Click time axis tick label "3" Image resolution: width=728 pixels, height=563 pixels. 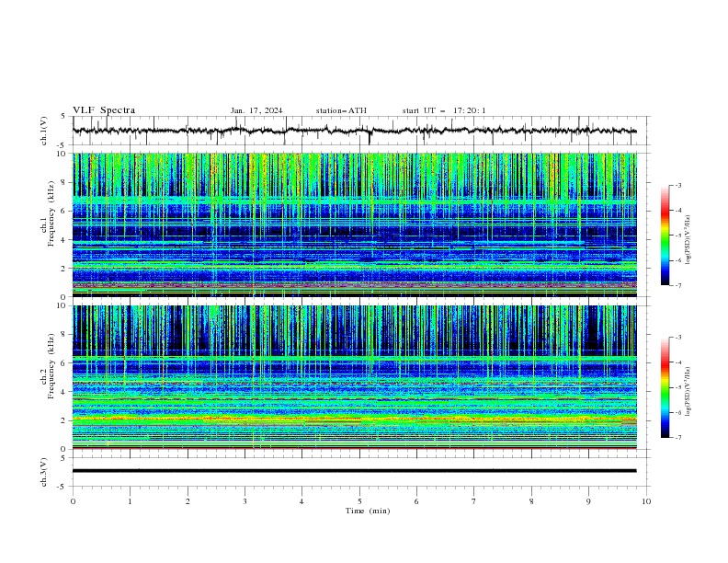245,501
